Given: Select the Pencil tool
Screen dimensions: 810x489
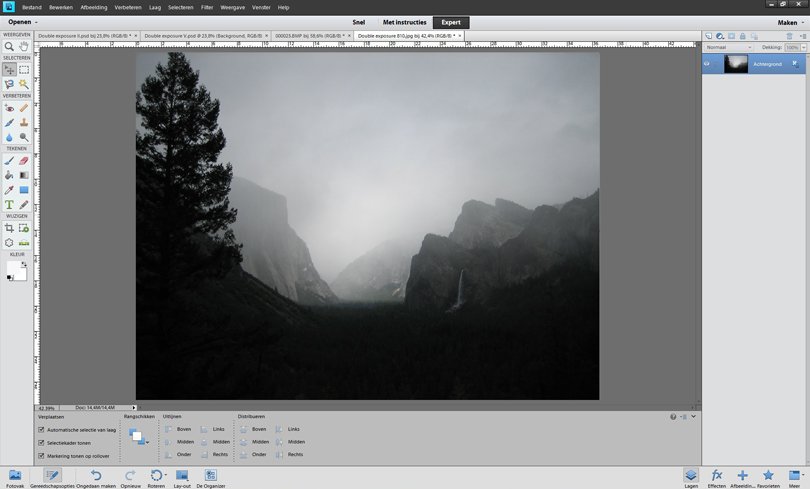Looking at the screenshot, I should (24, 204).
